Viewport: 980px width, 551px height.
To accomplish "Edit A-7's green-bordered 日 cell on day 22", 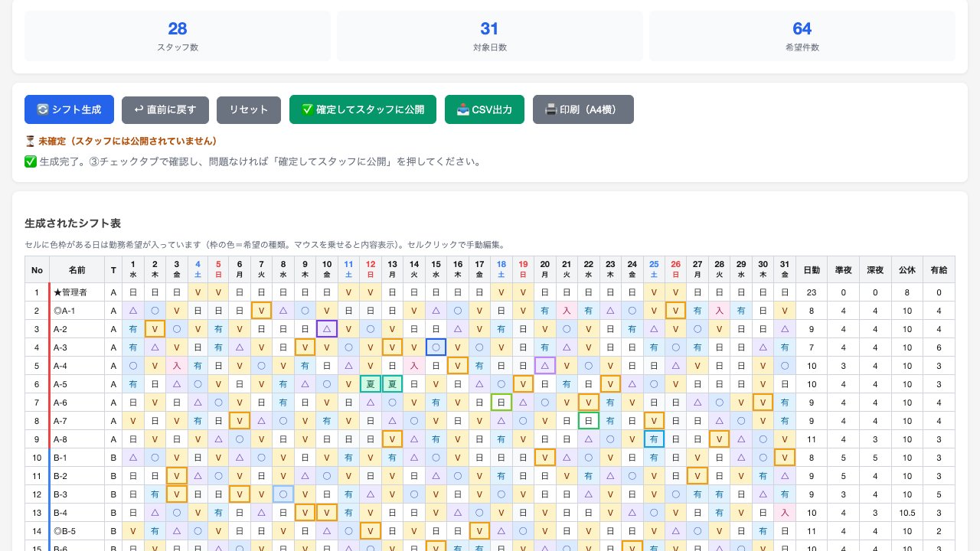I will 588,421.
